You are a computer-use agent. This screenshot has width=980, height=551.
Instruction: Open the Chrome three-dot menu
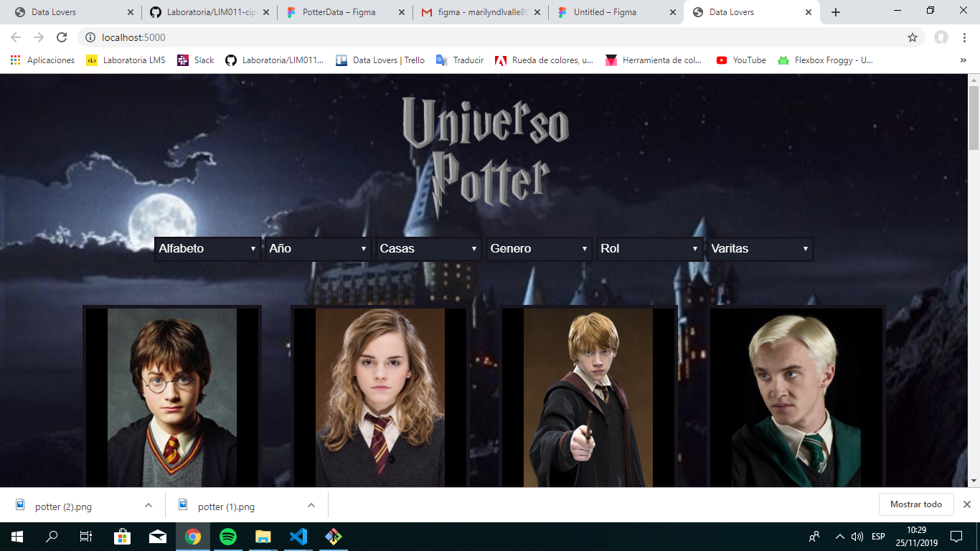[x=965, y=37]
